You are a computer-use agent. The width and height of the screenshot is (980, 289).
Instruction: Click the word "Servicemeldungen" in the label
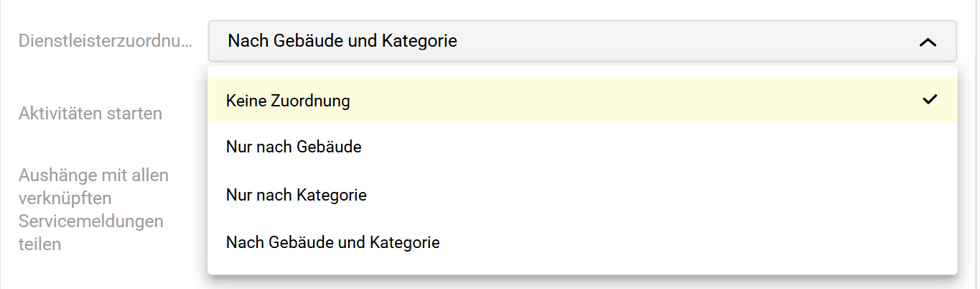click(91, 221)
